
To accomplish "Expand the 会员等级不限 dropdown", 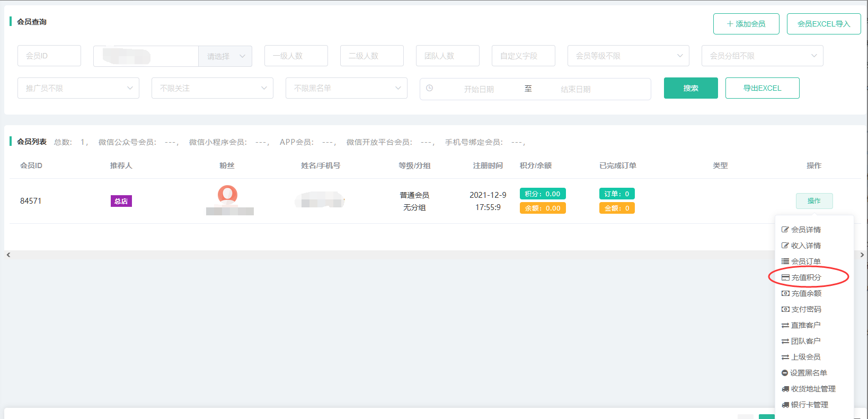I will click(x=628, y=56).
